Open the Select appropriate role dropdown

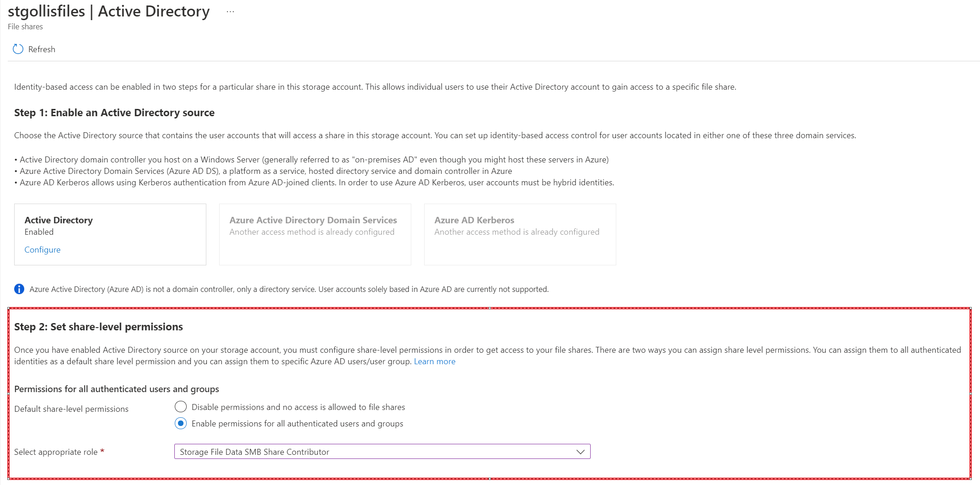(x=382, y=452)
